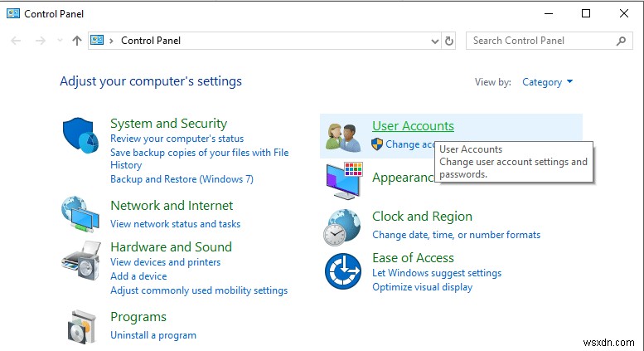Screen dimensions: 644x351
Task: Open Appearance and Personalization heading
Action: pos(403,178)
